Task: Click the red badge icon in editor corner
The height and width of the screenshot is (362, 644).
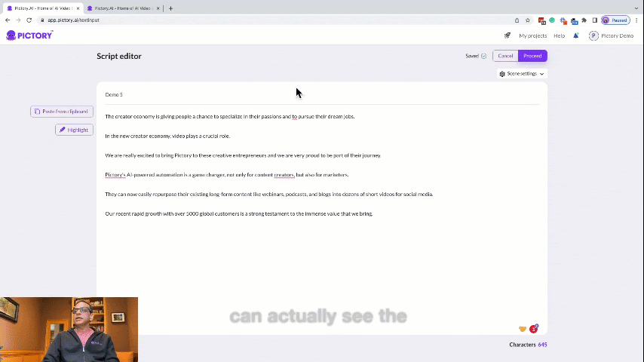Action: click(x=533, y=328)
